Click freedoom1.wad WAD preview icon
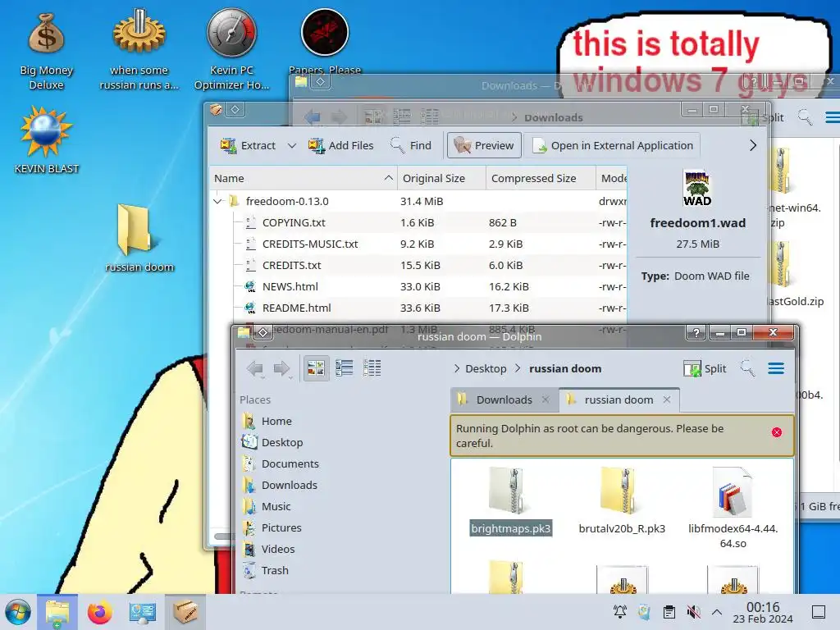The height and width of the screenshot is (630, 840). 697,188
